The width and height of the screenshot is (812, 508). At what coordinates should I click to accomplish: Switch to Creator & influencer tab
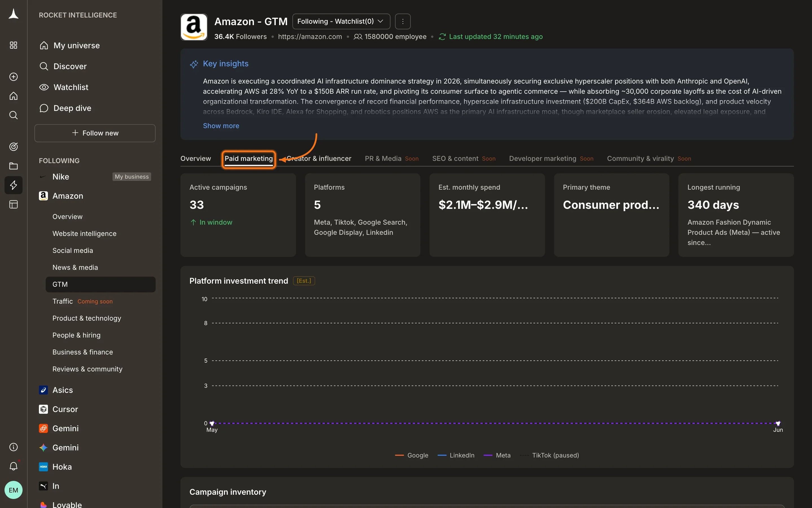point(319,159)
